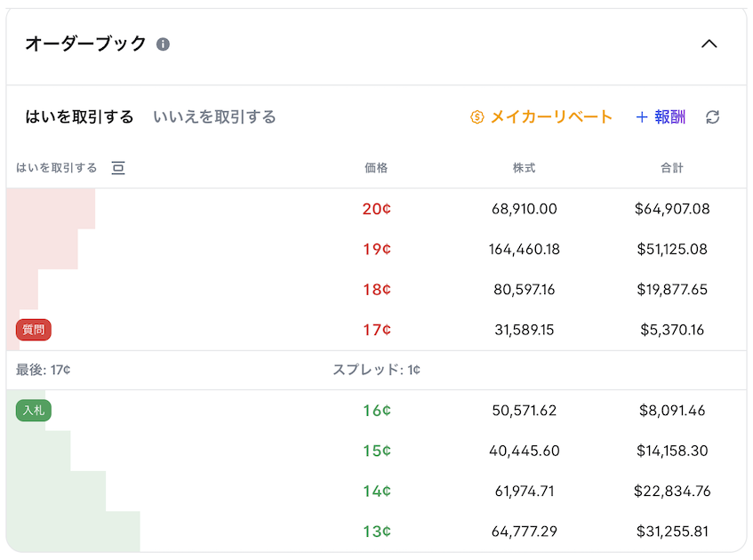Click the 株式 column header

click(x=524, y=168)
